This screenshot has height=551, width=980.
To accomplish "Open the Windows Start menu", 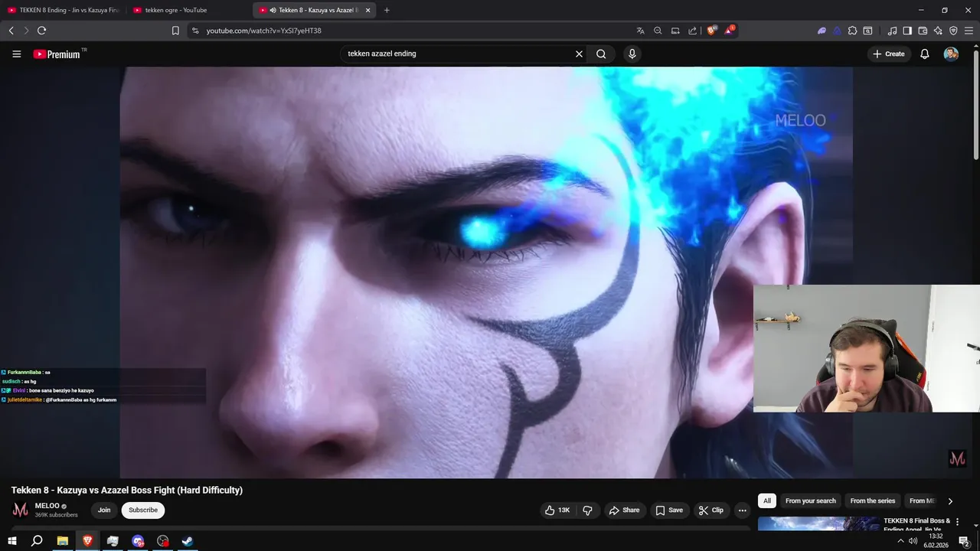I will click(12, 541).
